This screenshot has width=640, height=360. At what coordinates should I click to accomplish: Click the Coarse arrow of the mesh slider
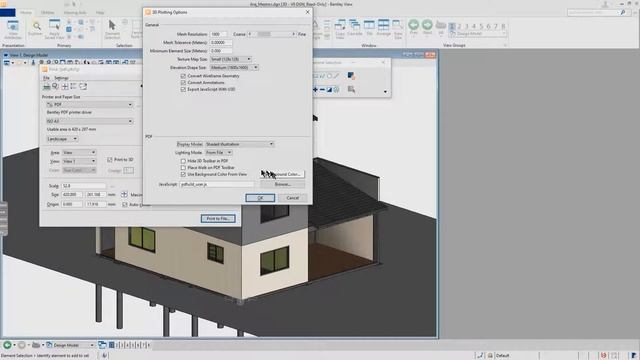click(x=250, y=34)
